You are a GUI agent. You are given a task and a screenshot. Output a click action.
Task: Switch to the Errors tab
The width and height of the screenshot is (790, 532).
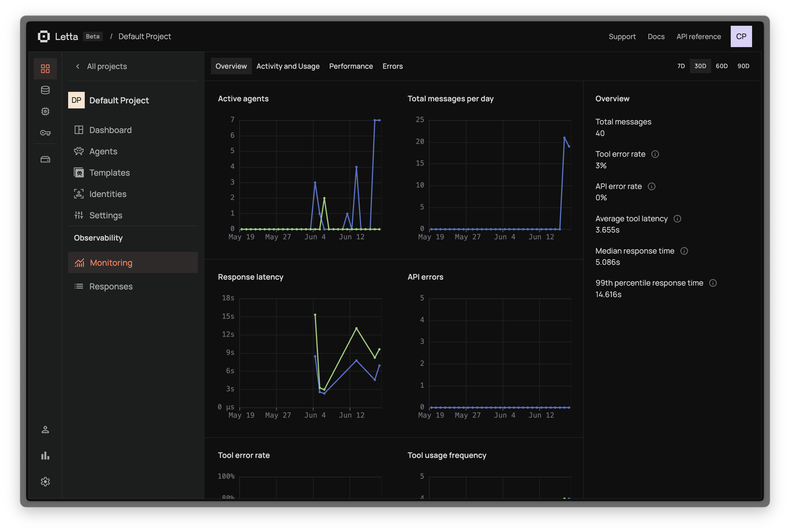click(392, 66)
